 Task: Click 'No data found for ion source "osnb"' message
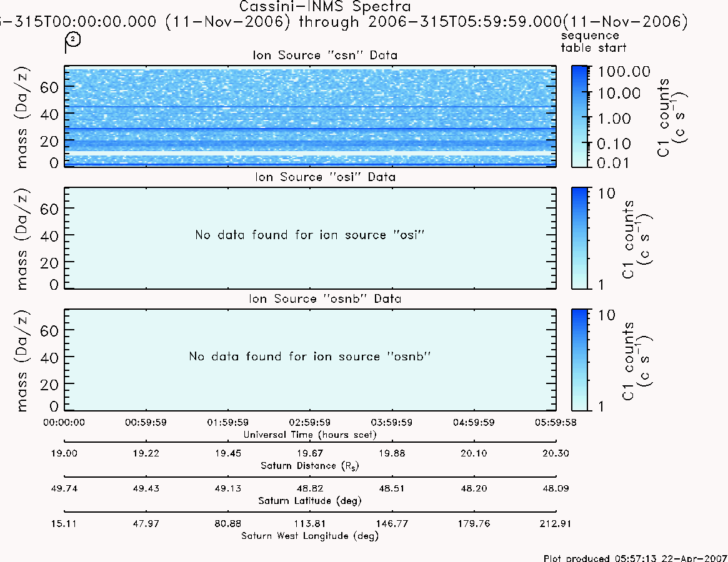(x=310, y=357)
